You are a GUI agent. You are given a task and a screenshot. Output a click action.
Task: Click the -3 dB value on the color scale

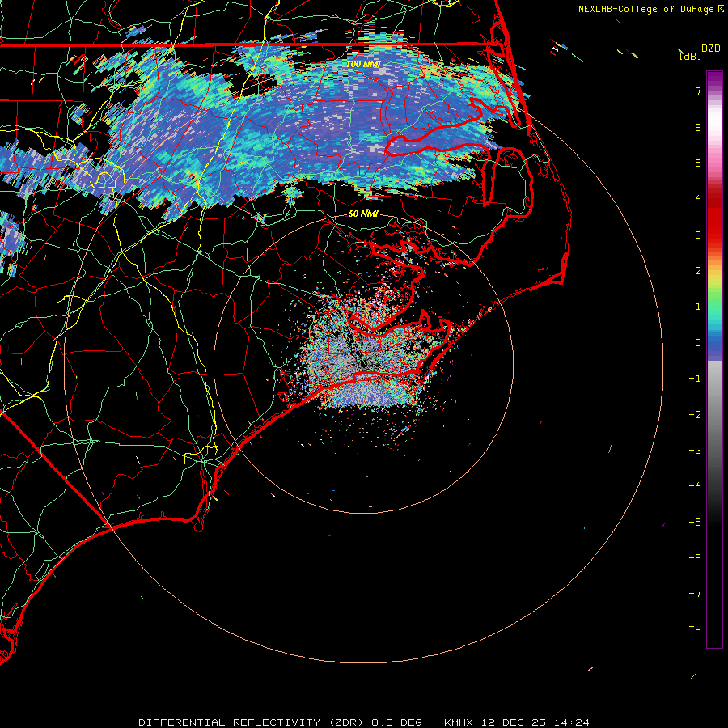tap(695, 451)
